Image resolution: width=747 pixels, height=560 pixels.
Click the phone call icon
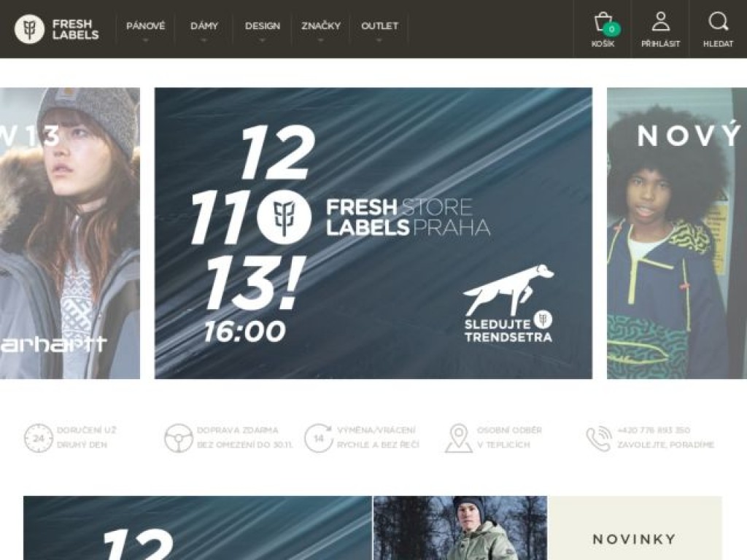point(599,438)
